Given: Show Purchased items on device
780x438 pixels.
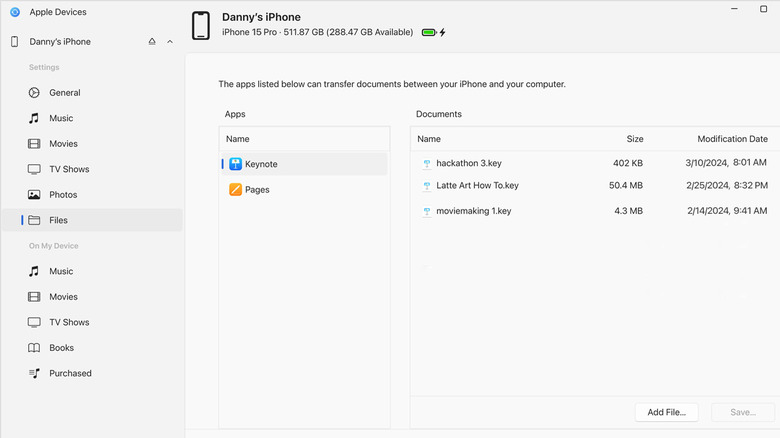Looking at the screenshot, I should (x=70, y=373).
